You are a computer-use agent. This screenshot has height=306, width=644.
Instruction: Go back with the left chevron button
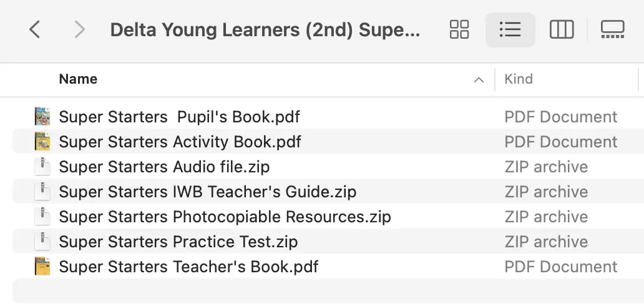pyautogui.click(x=35, y=29)
